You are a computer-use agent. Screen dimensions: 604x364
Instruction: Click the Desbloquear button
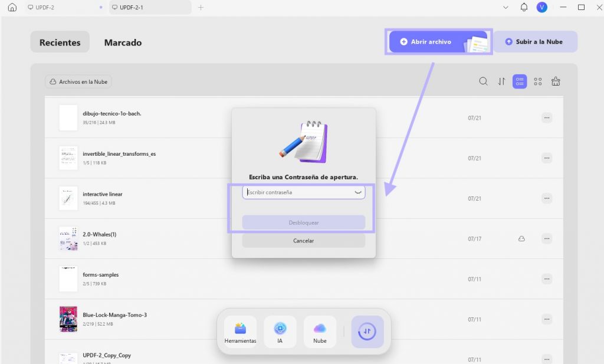coord(304,222)
